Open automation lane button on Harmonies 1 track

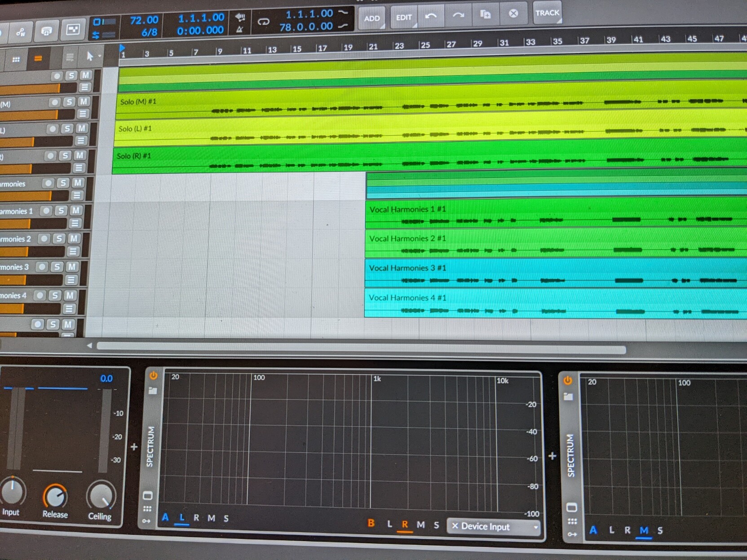(x=75, y=223)
